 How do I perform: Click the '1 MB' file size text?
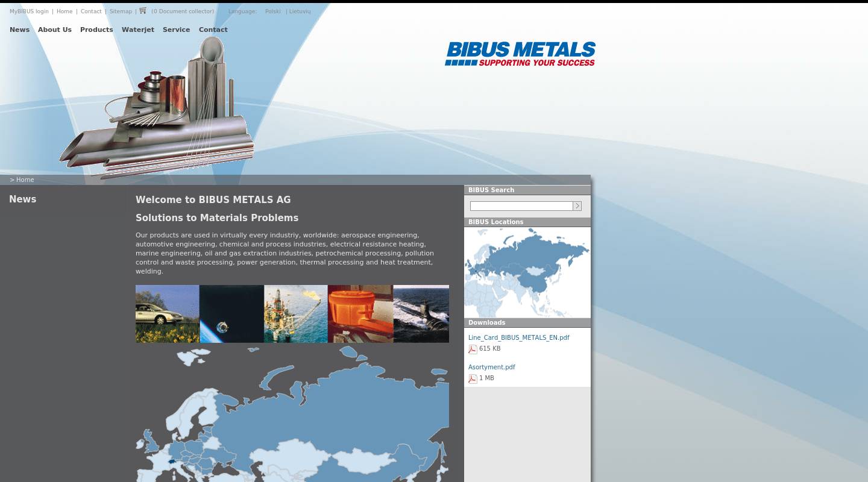click(x=486, y=378)
